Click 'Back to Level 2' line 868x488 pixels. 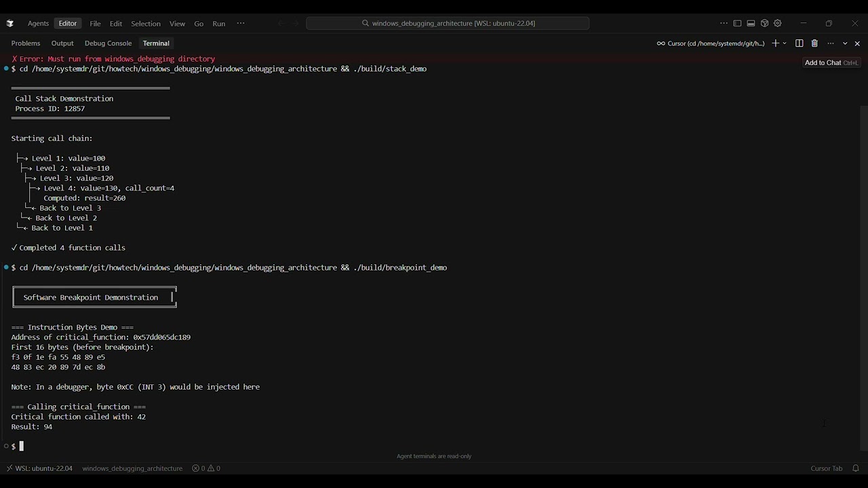[66, 218]
